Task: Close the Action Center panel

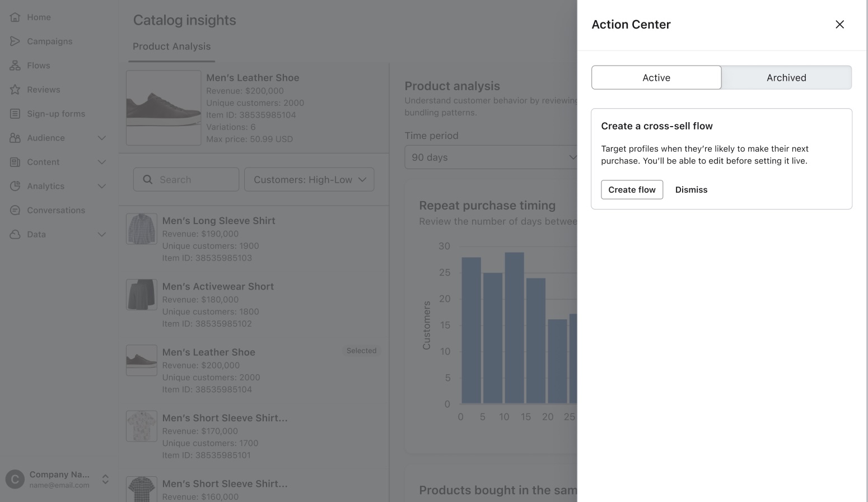Action: [839, 24]
